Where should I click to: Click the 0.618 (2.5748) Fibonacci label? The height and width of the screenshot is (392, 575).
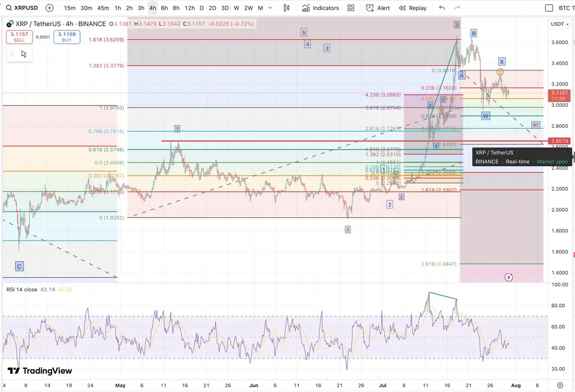tap(106, 150)
